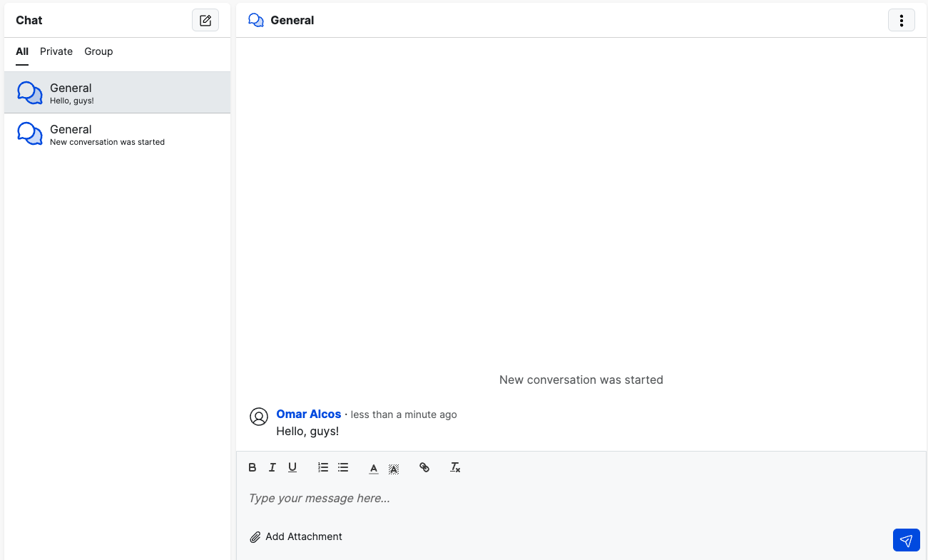
Task: Open General chat with 'Hello, guys!' preview
Action: pos(118,93)
